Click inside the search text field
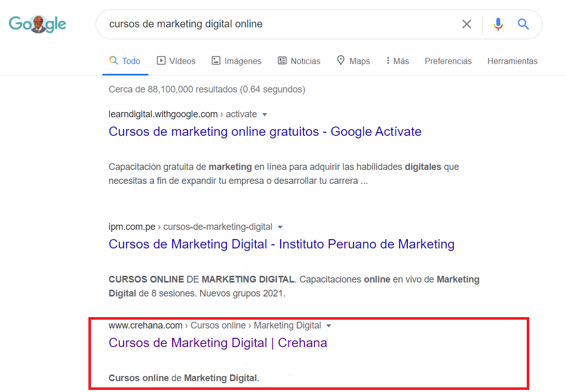 pos(279,24)
